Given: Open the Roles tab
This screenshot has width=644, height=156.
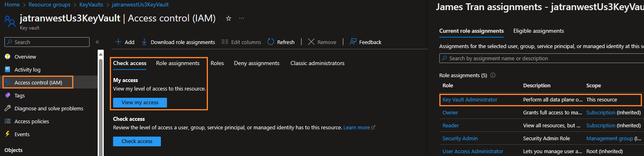Looking at the screenshot, I should pos(217,63).
